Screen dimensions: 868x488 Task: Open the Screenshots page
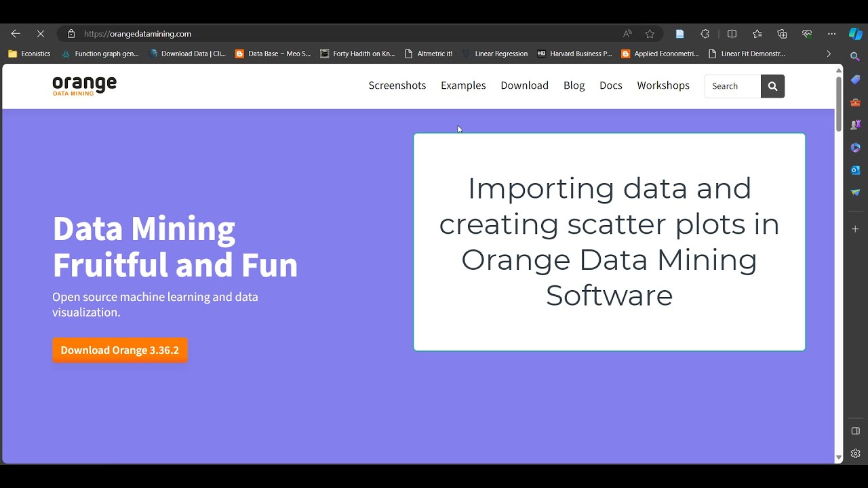pos(397,85)
